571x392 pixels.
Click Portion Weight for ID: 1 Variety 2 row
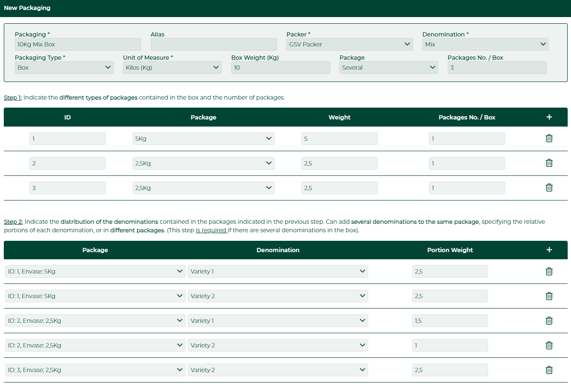click(450, 296)
